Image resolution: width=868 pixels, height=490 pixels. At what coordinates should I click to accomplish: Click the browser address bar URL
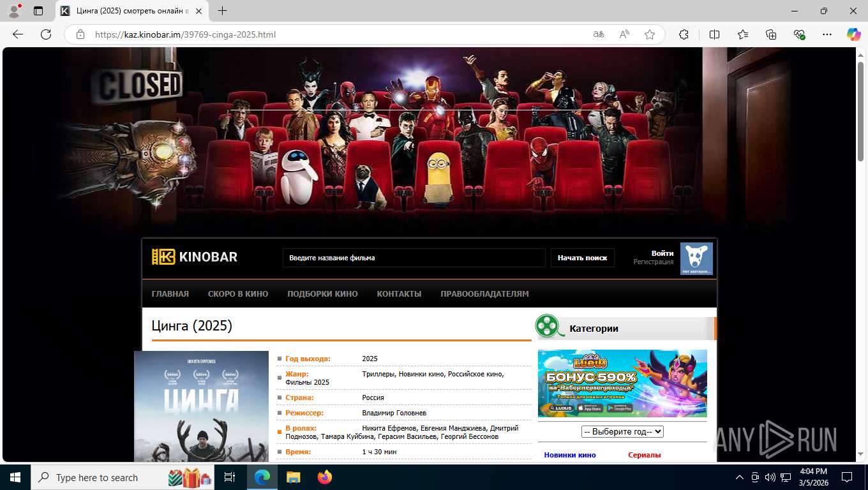(185, 34)
